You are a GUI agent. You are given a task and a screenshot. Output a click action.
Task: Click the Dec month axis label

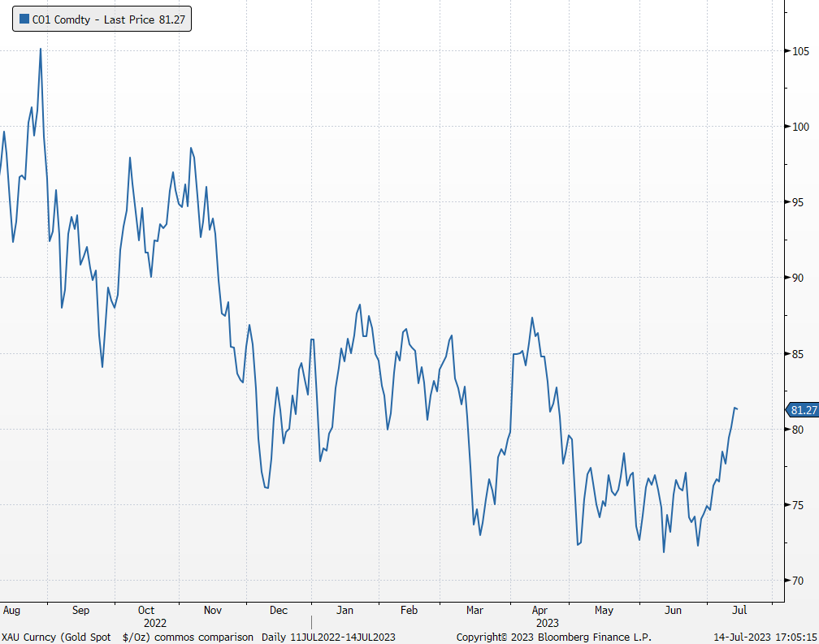point(279,610)
